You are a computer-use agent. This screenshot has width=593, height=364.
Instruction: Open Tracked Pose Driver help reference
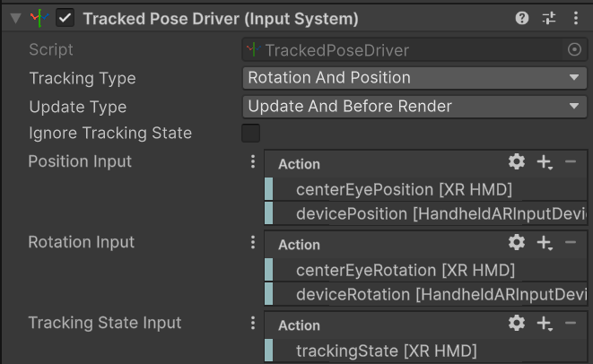pos(522,18)
